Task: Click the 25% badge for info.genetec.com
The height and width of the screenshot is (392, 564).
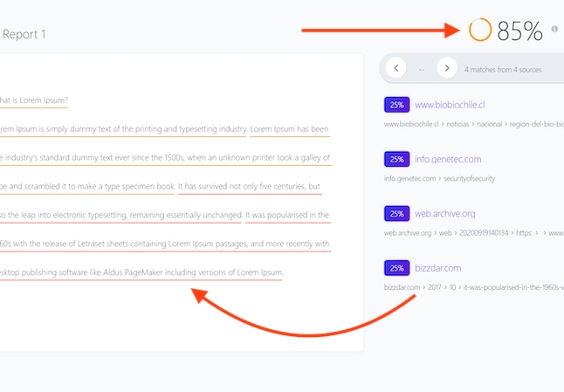Action: pos(396,159)
